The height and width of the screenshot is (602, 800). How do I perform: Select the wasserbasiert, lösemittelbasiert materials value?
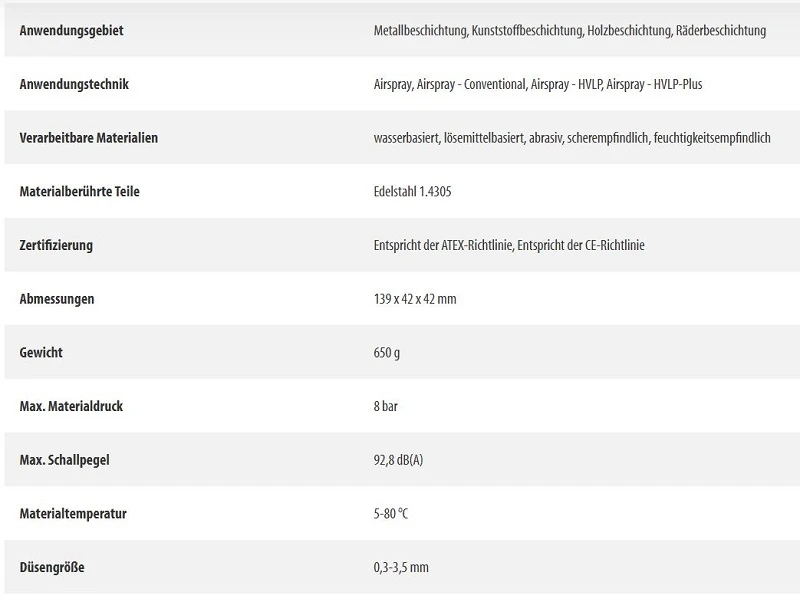[x=572, y=138]
